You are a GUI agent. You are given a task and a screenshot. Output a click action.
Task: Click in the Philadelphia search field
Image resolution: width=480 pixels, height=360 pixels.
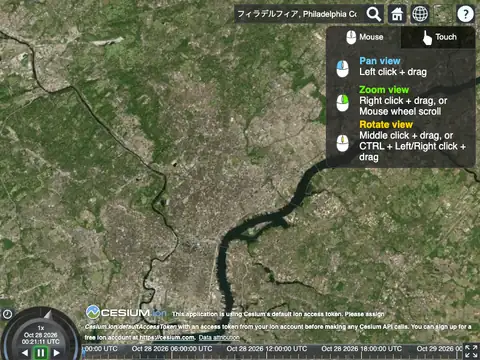point(299,14)
